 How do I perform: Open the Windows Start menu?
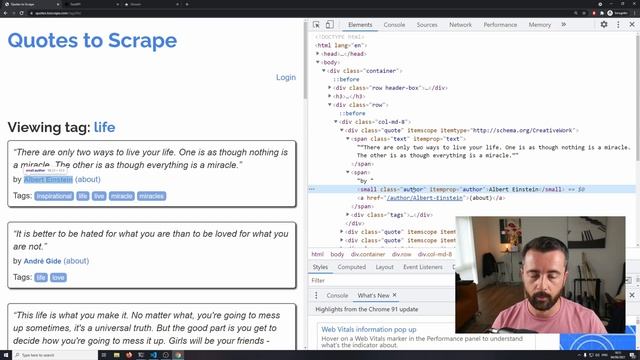pyautogui.click(x=6, y=355)
